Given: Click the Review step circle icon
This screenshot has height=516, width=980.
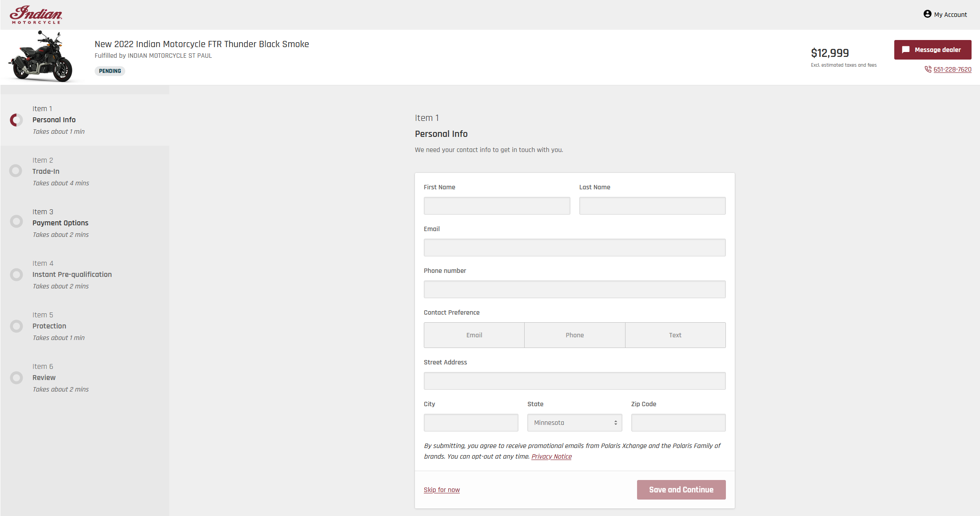Looking at the screenshot, I should click(x=16, y=378).
